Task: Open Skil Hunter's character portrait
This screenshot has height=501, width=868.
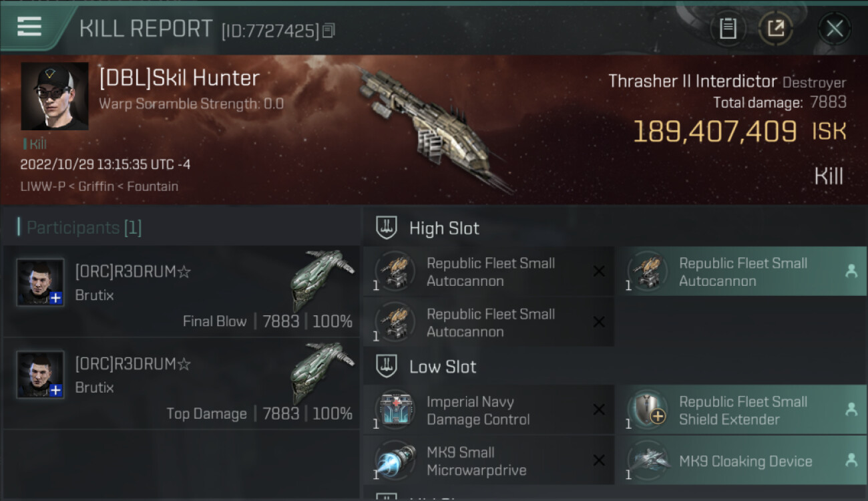Action: tap(55, 96)
